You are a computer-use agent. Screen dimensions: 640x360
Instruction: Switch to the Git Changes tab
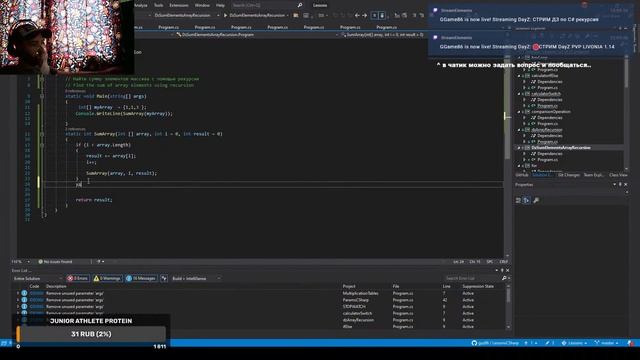(x=569, y=175)
